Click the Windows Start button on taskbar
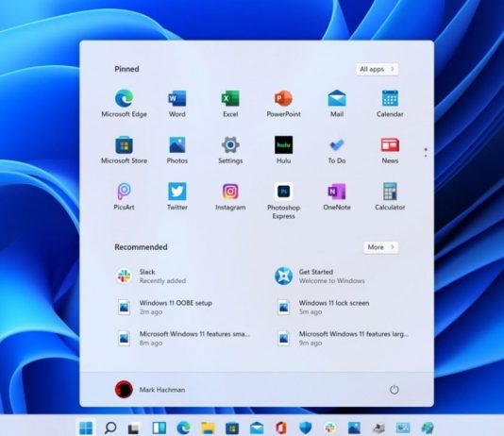Screen dimensions: 504x436 (x=86, y=428)
